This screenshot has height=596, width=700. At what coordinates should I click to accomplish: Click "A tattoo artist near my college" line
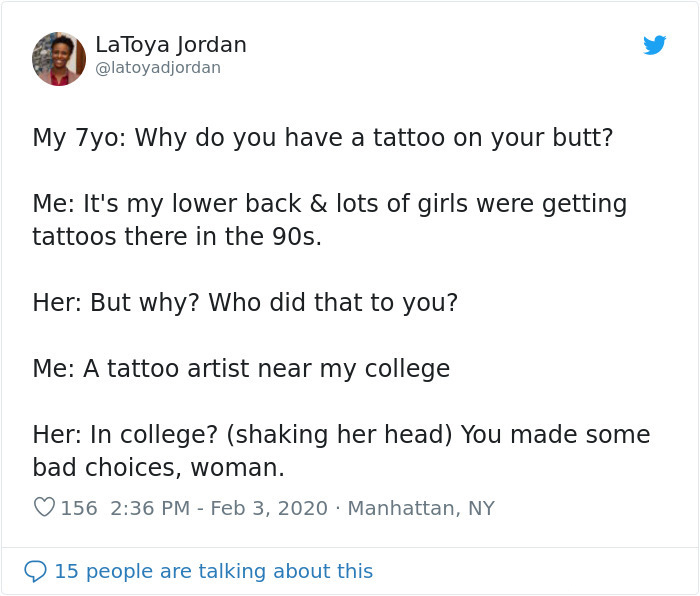[x=241, y=369]
